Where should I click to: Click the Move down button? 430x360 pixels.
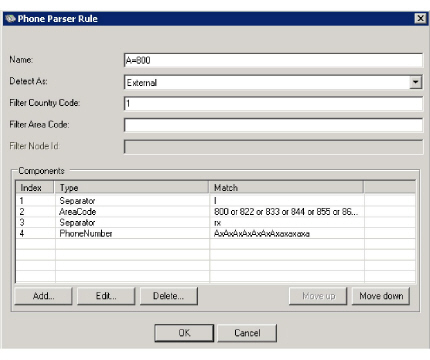[381, 296]
